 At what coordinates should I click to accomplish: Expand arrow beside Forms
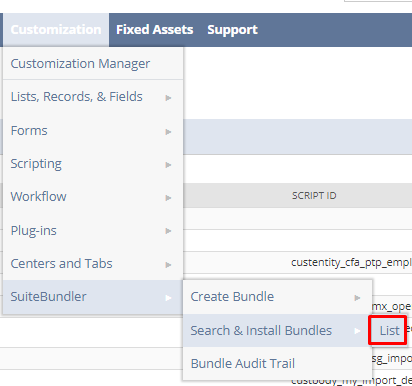coord(168,132)
